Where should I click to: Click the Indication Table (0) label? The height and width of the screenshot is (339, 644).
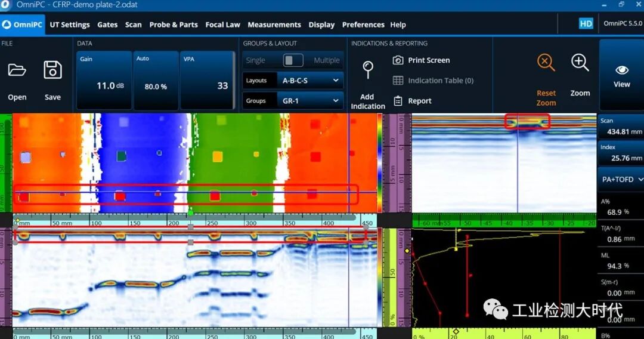(x=441, y=81)
